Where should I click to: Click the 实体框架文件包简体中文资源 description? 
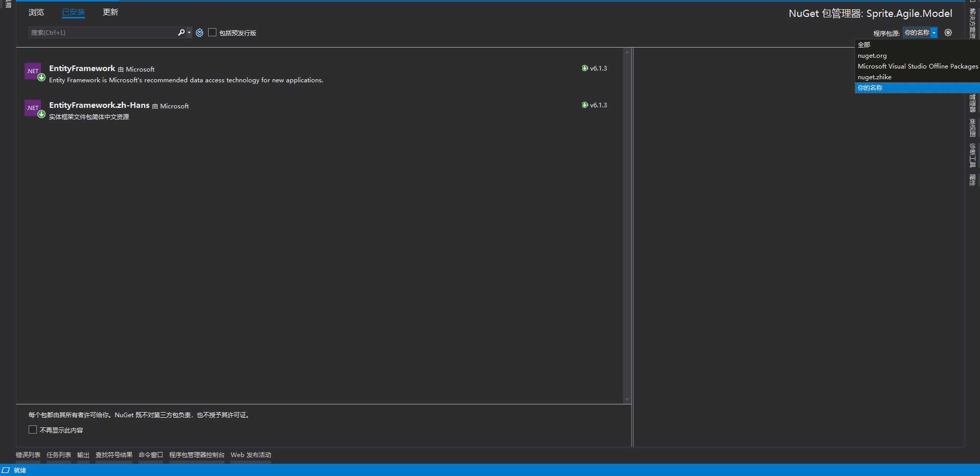point(89,117)
